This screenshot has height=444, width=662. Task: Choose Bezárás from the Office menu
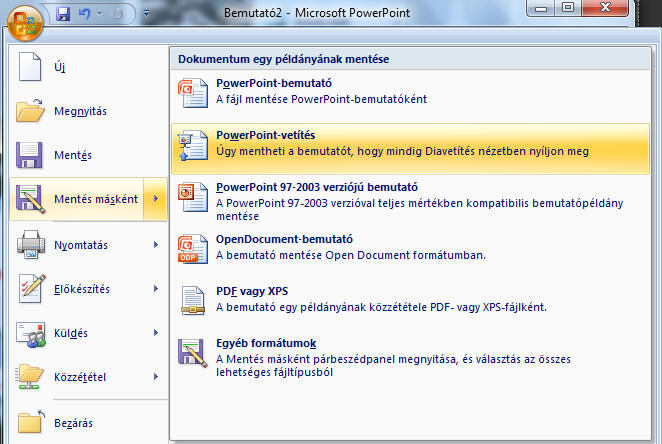point(73,423)
